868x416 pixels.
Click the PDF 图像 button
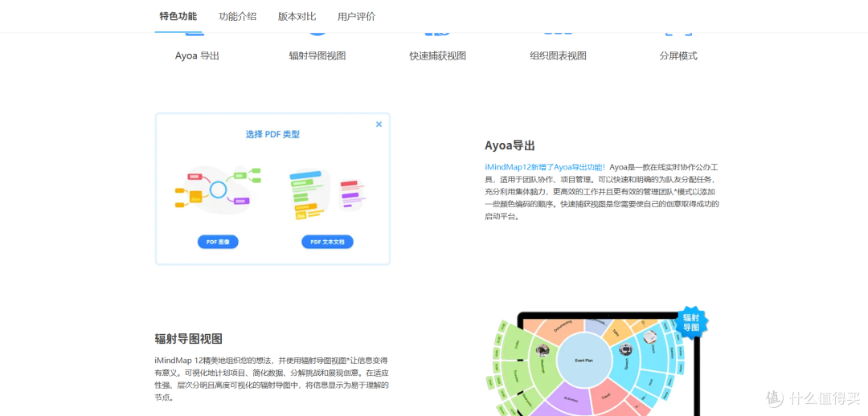pos(218,242)
